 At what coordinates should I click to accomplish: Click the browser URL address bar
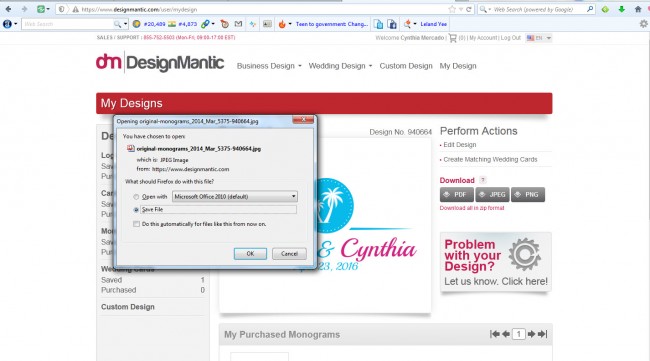[x=264, y=9]
